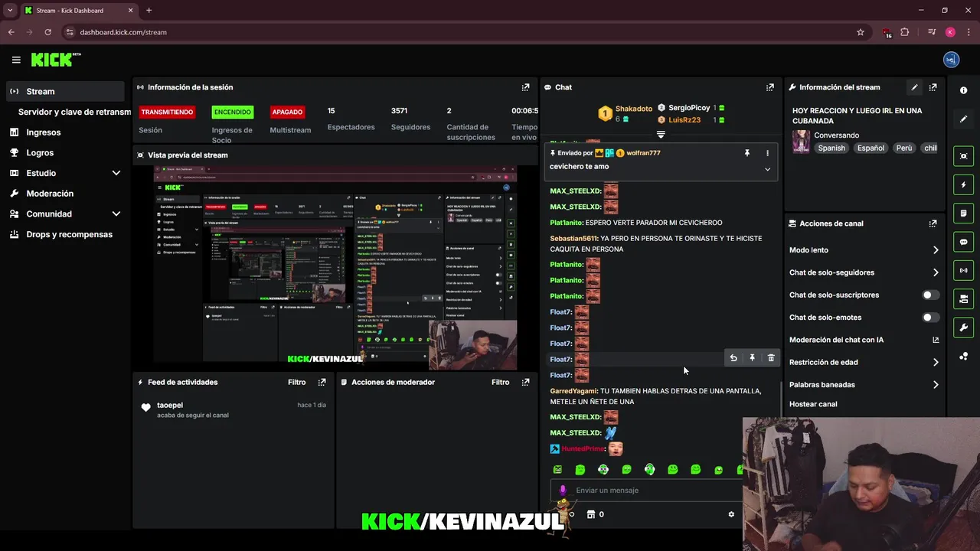Edit stream info with the pencil in panel header
The height and width of the screenshot is (551, 980).
[914, 87]
